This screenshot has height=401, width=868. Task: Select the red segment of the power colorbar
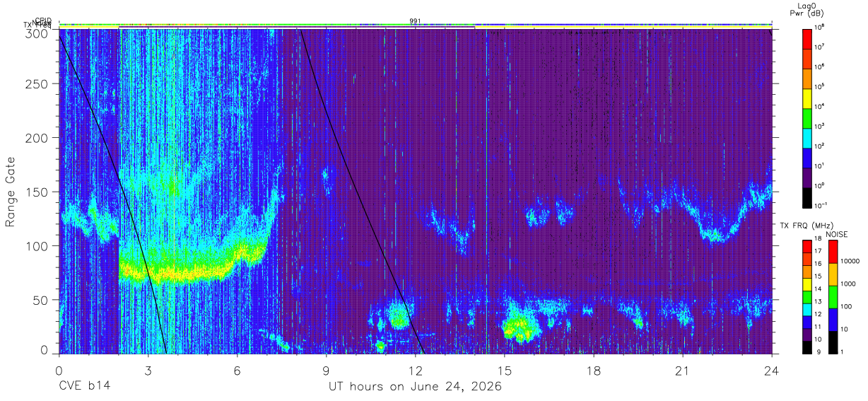click(x=808, y=38)
